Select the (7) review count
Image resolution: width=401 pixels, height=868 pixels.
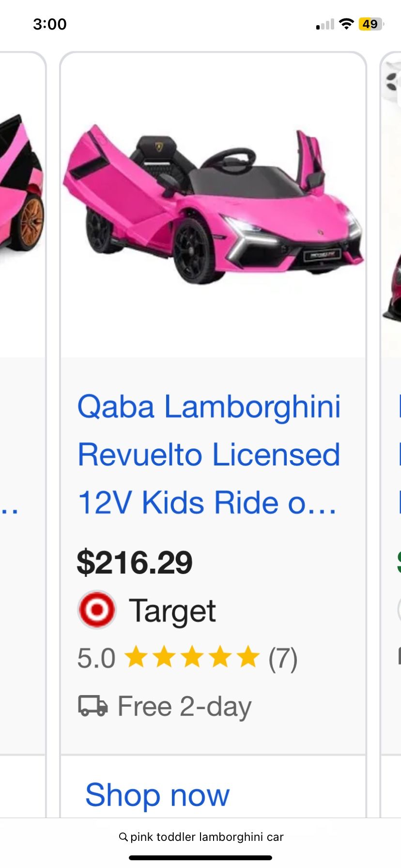pyautogui.click(x=283, y=658)
